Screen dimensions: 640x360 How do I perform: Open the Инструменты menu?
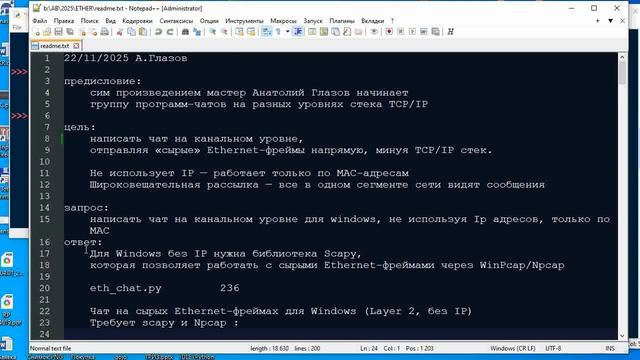(x=244, y=21)
